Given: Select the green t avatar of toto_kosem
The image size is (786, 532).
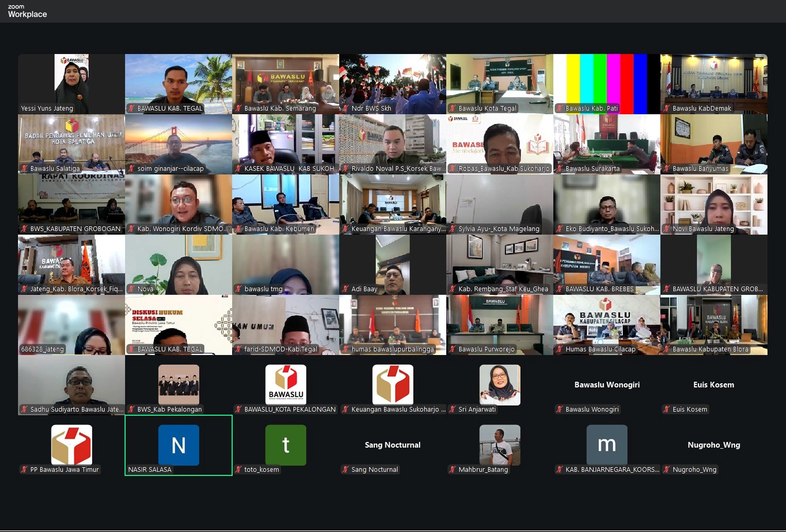Looking at the screenshot, I should click(x=286, y=445).
